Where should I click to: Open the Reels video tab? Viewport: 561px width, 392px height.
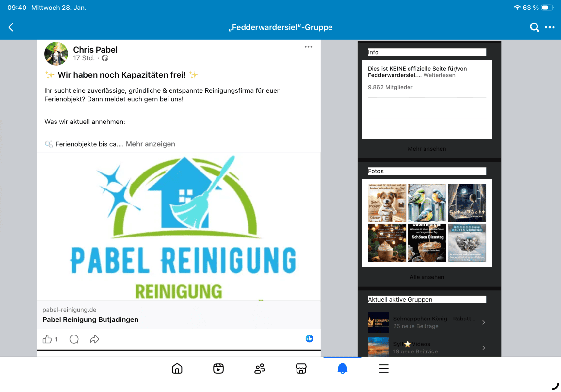(218, 368)
